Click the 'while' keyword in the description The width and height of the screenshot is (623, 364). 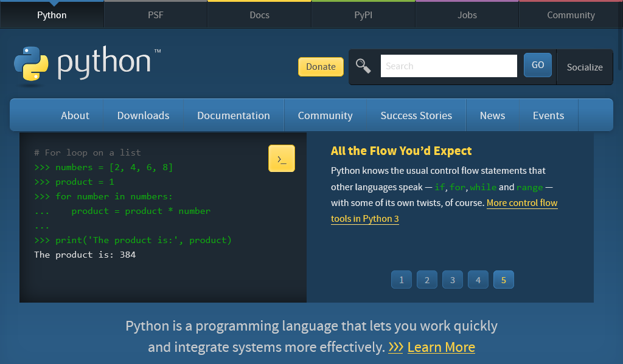click(483, 187)
